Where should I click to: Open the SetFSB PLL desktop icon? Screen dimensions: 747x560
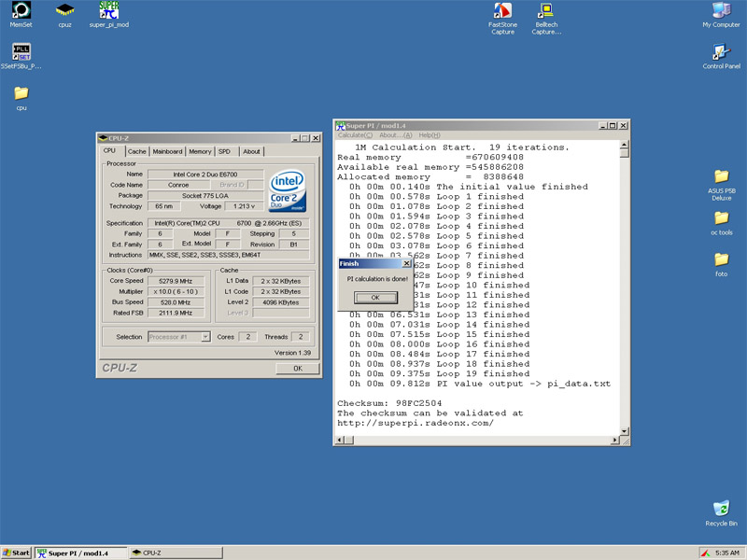[x=21, y=52]
